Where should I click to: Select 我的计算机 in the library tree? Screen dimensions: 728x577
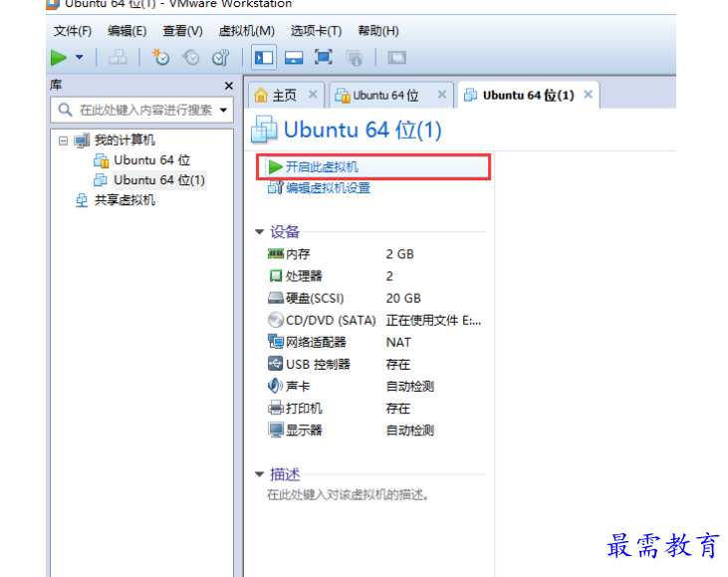click(x=124, y=140)
